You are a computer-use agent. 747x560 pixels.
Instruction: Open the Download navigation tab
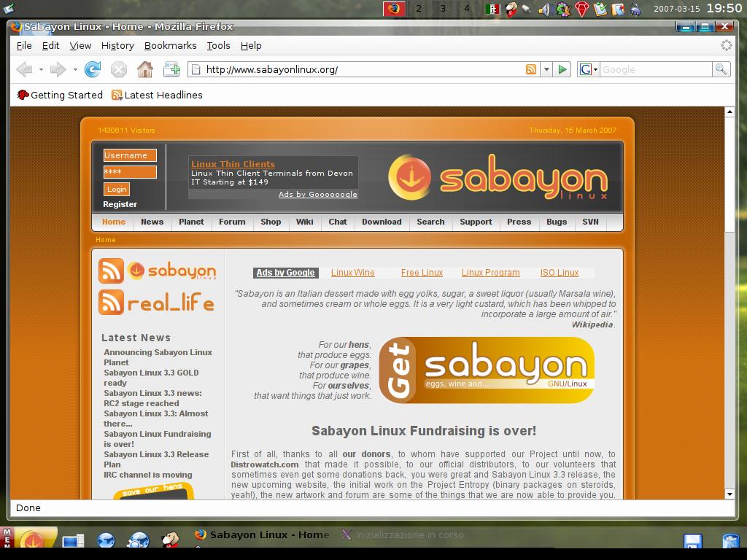coord(382,222)
